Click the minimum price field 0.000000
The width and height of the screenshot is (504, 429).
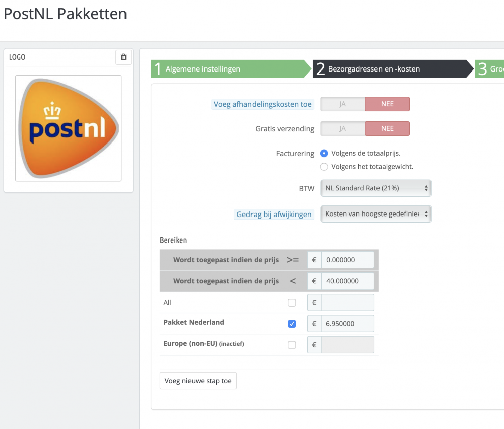point(348,260)
